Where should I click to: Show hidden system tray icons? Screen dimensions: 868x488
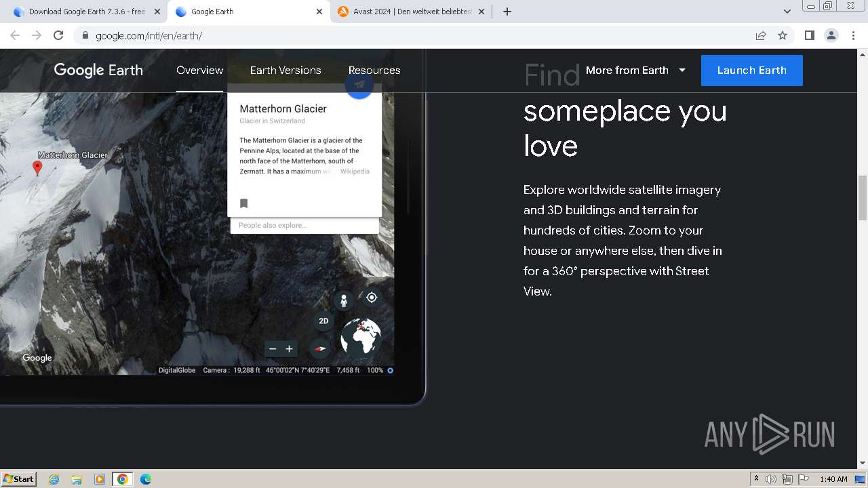click(x=756, y=479)
